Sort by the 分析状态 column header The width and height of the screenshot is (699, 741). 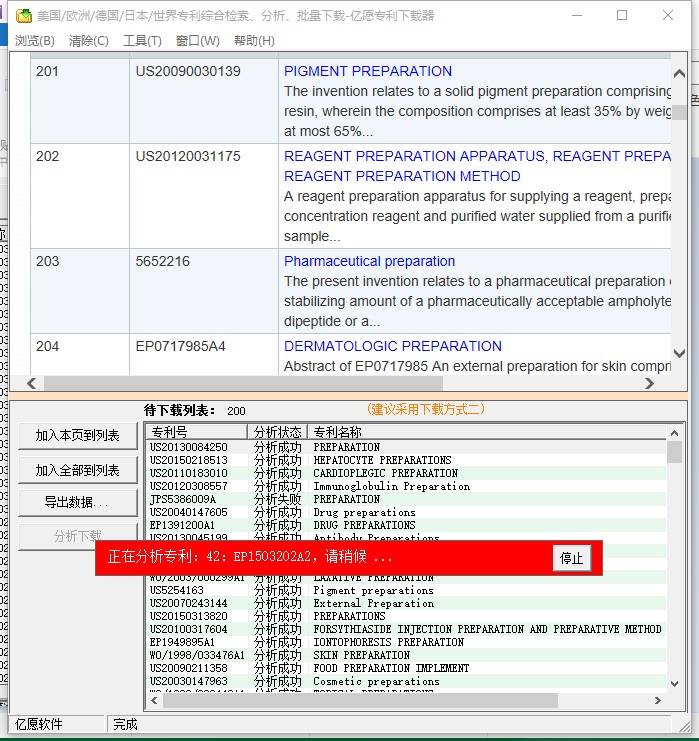pos(277,432)
